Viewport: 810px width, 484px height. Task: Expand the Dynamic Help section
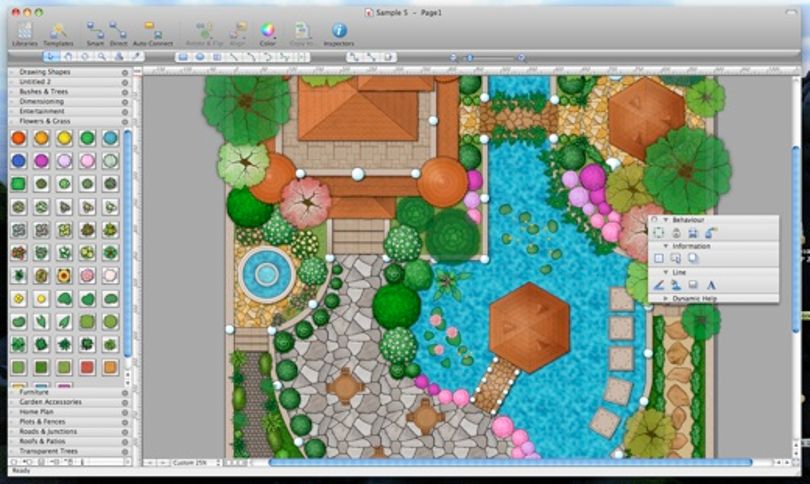click(665, 299)
